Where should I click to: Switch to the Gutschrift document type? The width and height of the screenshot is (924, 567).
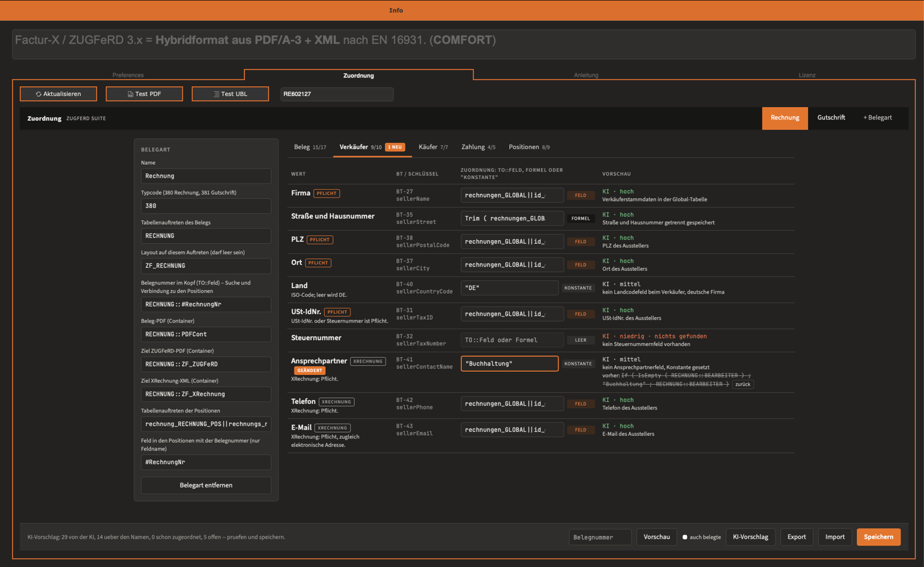click(831, 118)
